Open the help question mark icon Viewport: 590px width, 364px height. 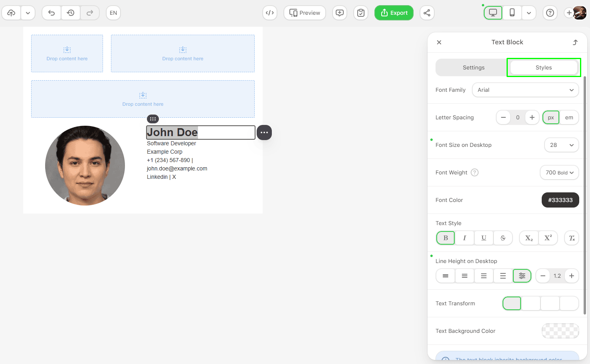click(x=550, y=13)
